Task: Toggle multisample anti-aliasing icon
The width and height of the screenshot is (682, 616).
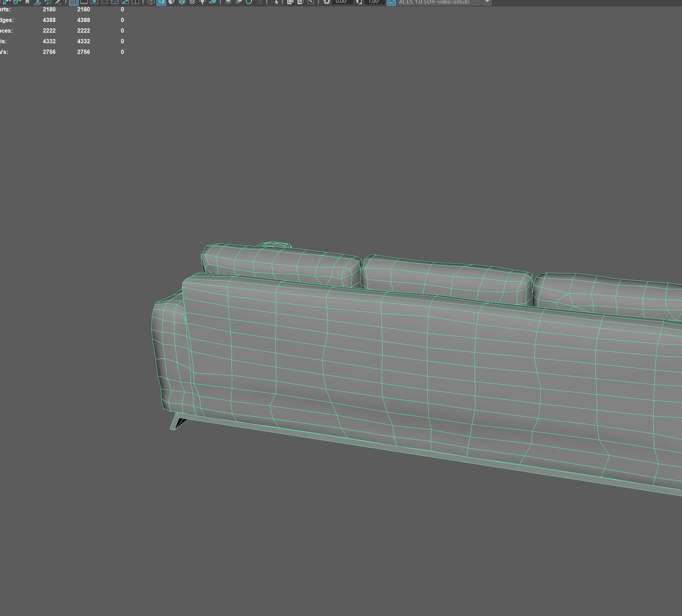Action: [x=249, y=2]
